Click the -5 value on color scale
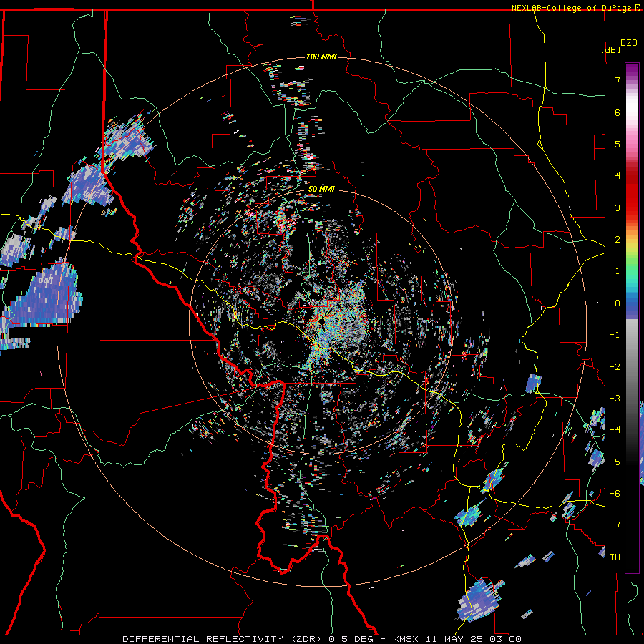This screenshot has width=644, height=644. (615, 462)
